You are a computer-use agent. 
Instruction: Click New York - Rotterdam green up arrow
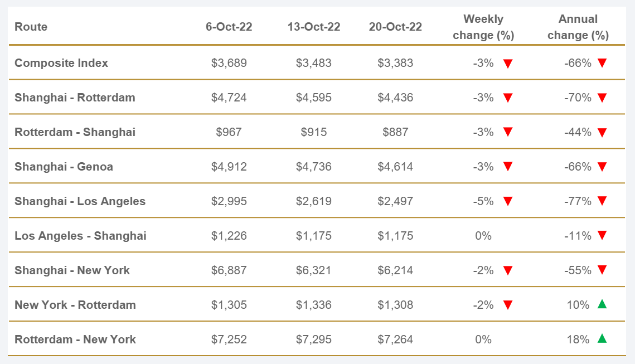point(602,304)
